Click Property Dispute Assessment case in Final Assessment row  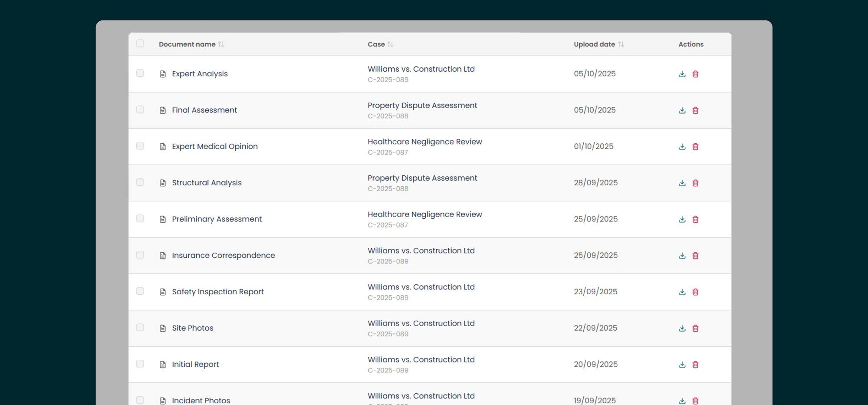(422, 105)
